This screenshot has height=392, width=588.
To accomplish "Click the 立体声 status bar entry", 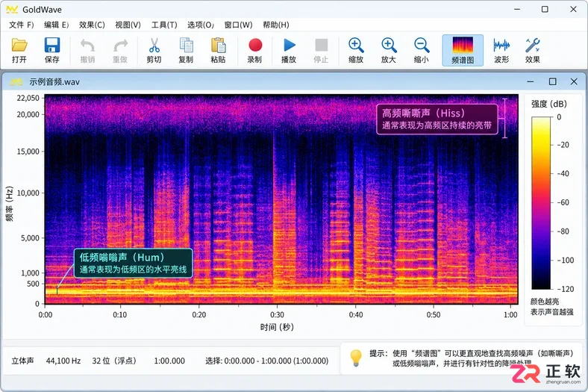I will point(22,361).
